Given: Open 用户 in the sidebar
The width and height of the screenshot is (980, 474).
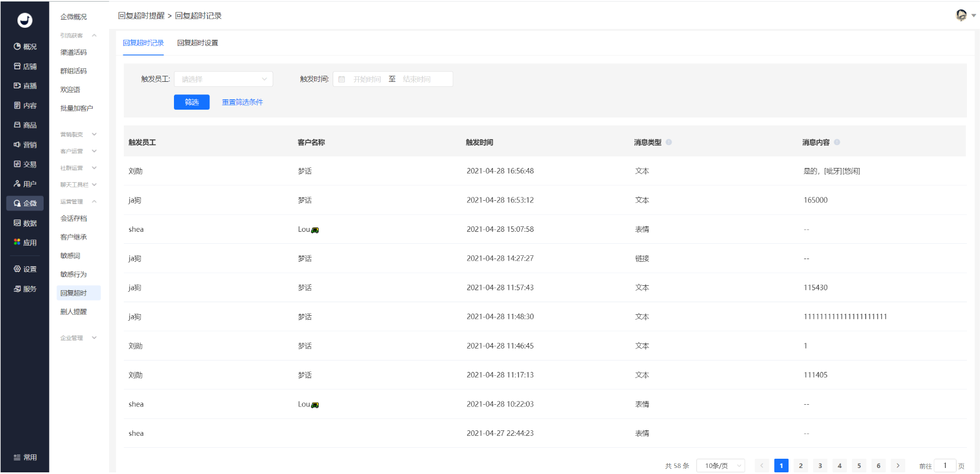Looking at the screenshot, I should click(25, 184).
